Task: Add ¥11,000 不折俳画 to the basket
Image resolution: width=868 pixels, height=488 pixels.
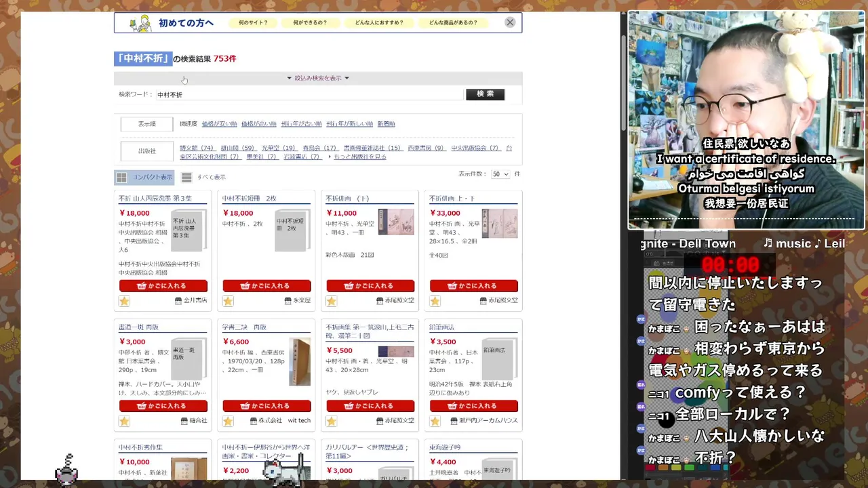Action: 370,286
